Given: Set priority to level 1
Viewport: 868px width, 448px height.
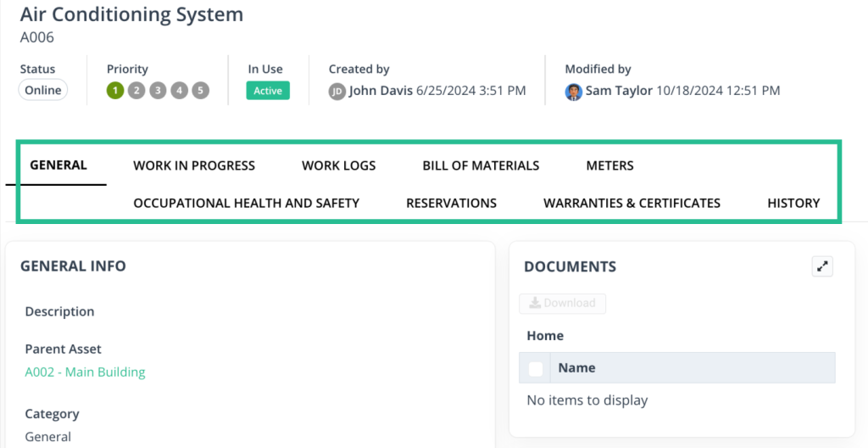Looking at the screenshot, I should pyautogui.click(x=115, y=91).
